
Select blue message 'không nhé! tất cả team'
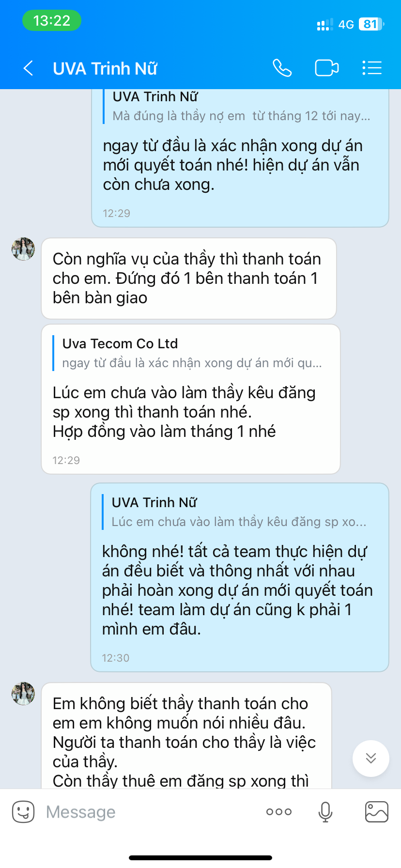pyautogui.click(x=240, y=577)
